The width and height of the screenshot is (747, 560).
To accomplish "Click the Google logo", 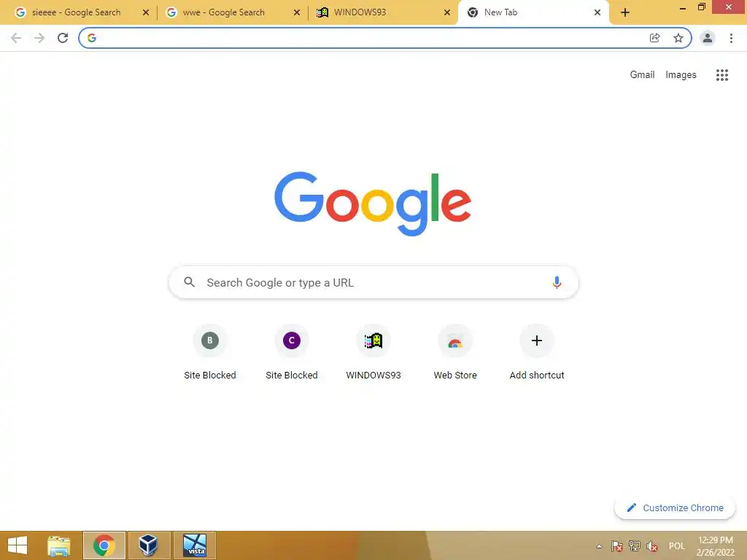I will tap(373, 203).
